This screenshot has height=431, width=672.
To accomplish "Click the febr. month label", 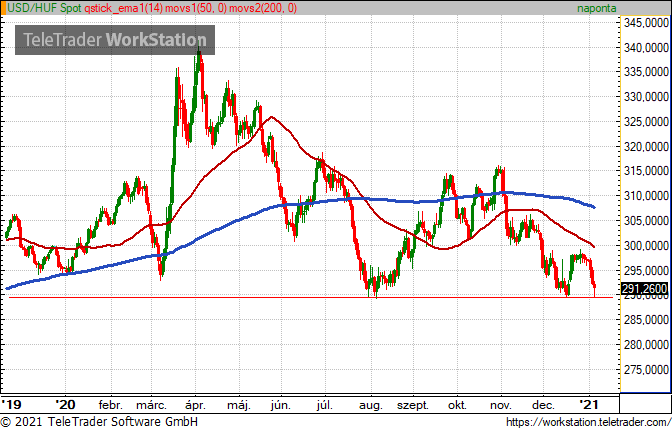I will point(111,405).
